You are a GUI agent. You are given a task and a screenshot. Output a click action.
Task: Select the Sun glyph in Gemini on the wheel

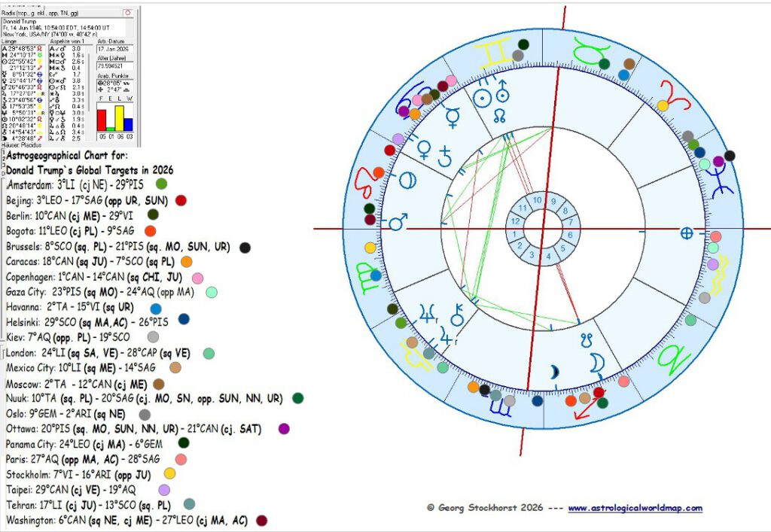482,98
